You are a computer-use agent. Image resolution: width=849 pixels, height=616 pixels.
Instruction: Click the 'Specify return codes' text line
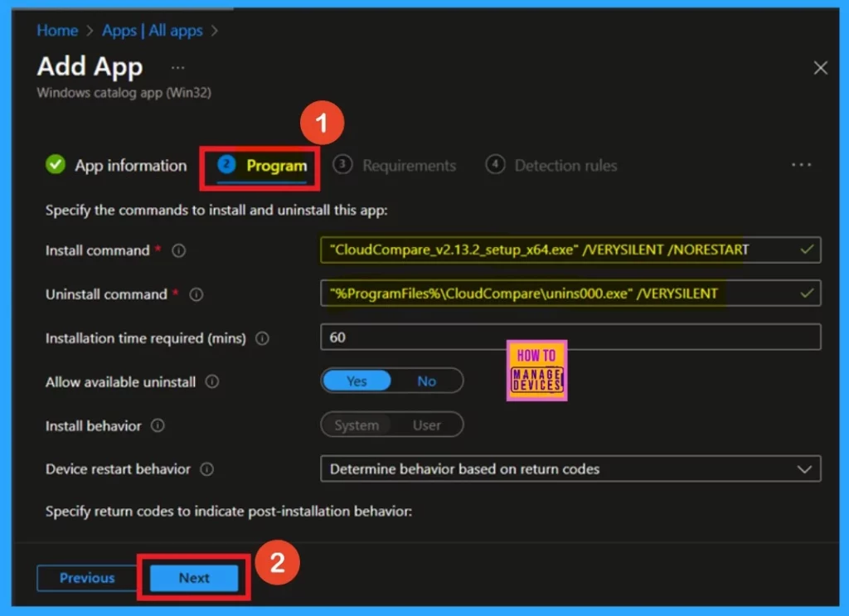tap(229, 512)
